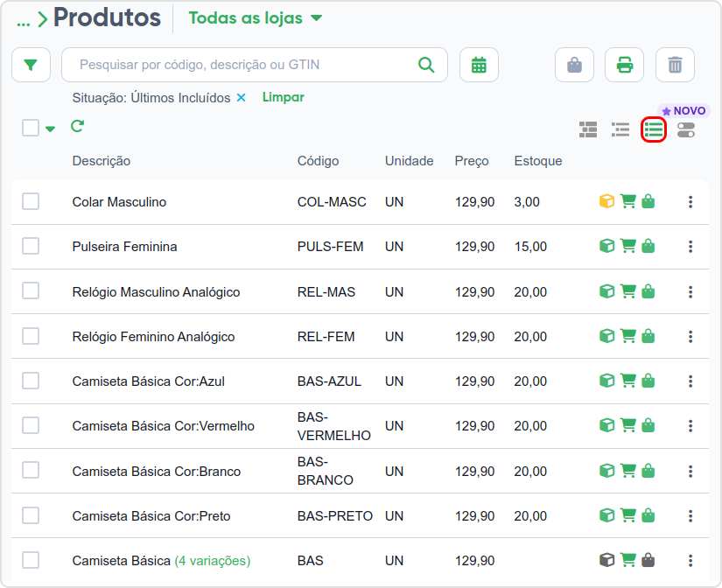
Task: Click the shopping bag toolbar button
Action: [x=574, y=65]
